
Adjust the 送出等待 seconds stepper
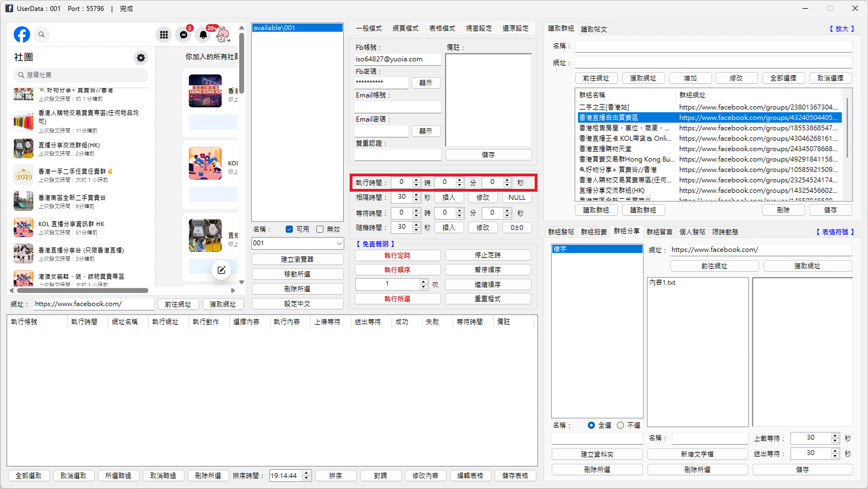click(x=835, y=453)
